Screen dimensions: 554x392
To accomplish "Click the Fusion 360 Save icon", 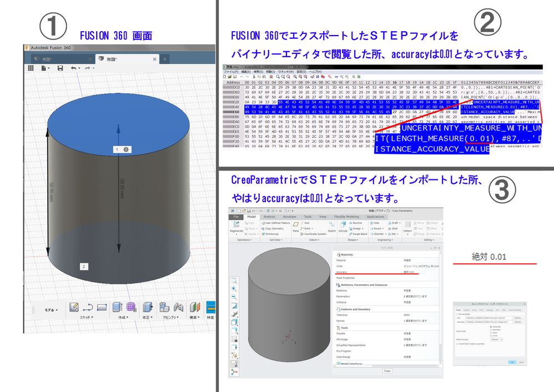I will [x=60, y=68].
